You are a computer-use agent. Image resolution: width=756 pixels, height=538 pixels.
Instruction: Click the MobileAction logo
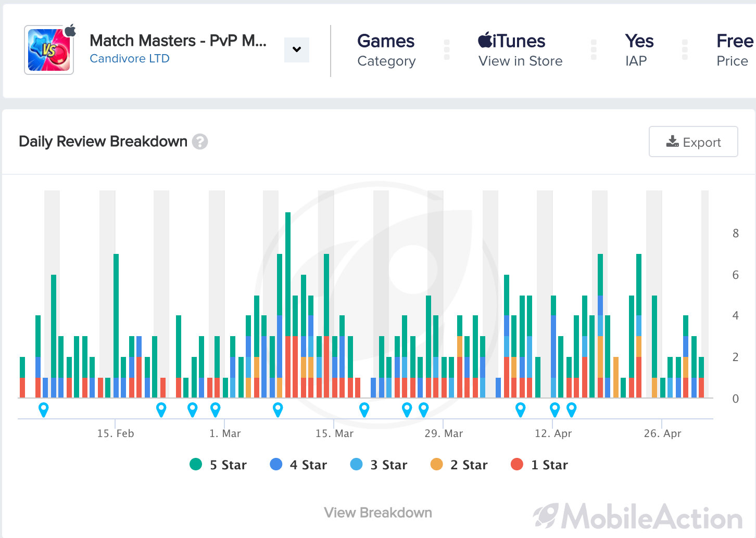coord(638,516)
